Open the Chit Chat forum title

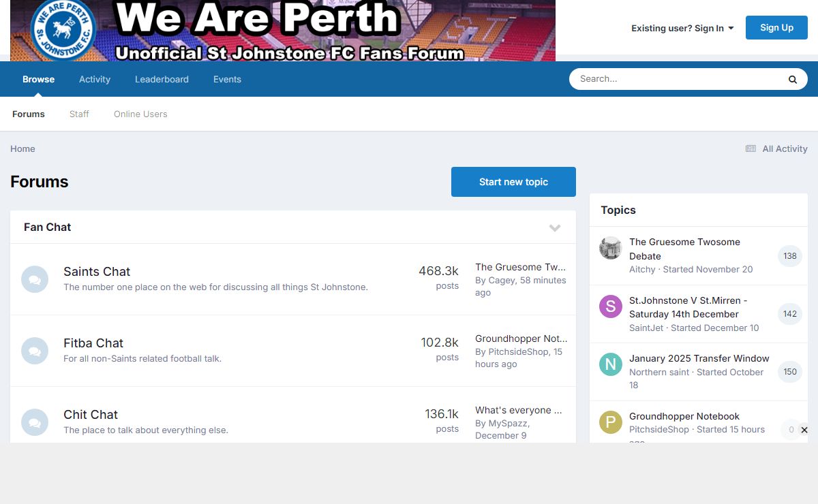[x=91, y=414]
